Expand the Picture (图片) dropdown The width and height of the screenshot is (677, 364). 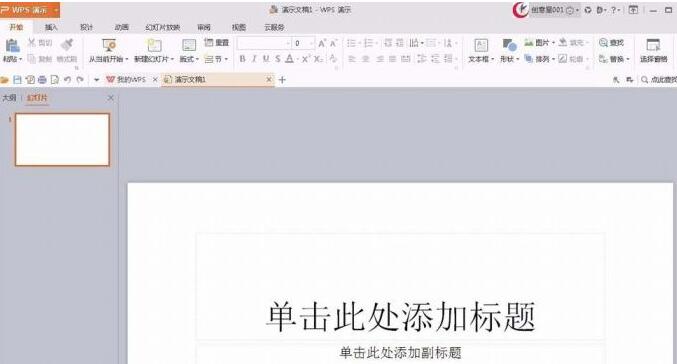(553, 43)
